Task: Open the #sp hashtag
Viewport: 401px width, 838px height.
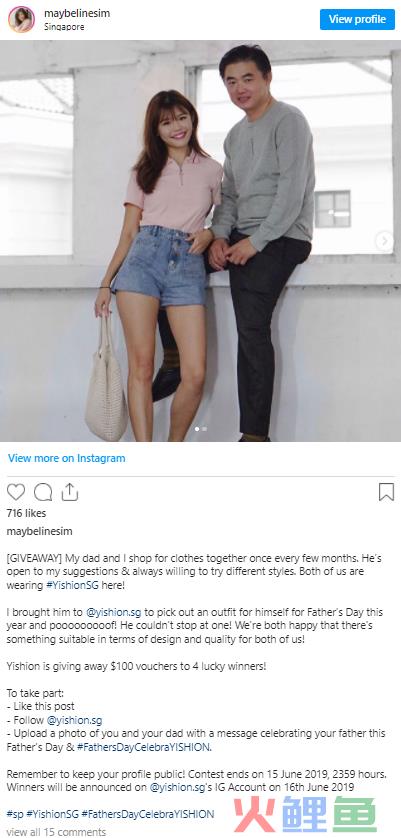Action: coord(15,814)
